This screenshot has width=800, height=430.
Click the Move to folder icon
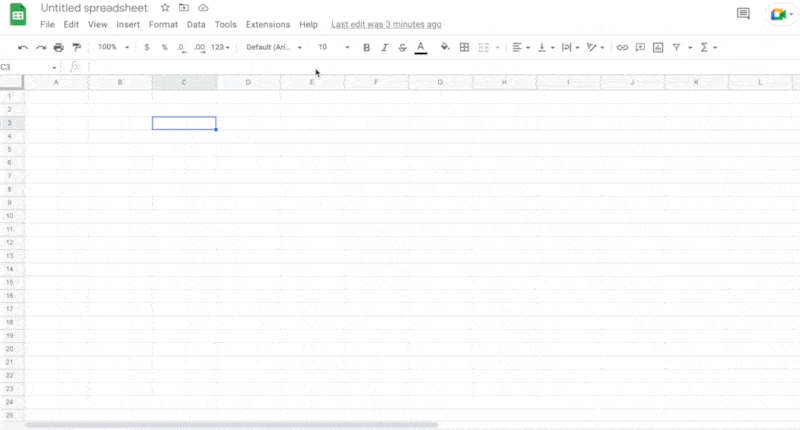(x=184, y=8)
